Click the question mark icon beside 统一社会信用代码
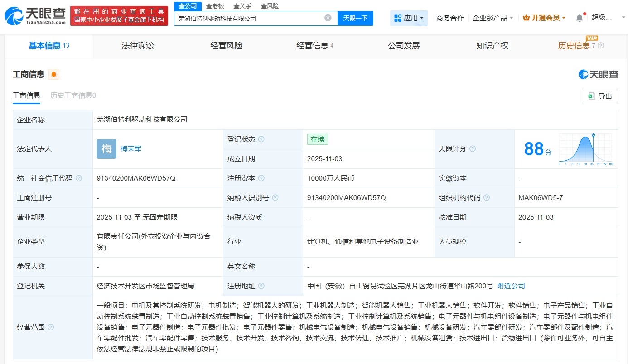This screenshot has width=628, height=364. (79, 178)
